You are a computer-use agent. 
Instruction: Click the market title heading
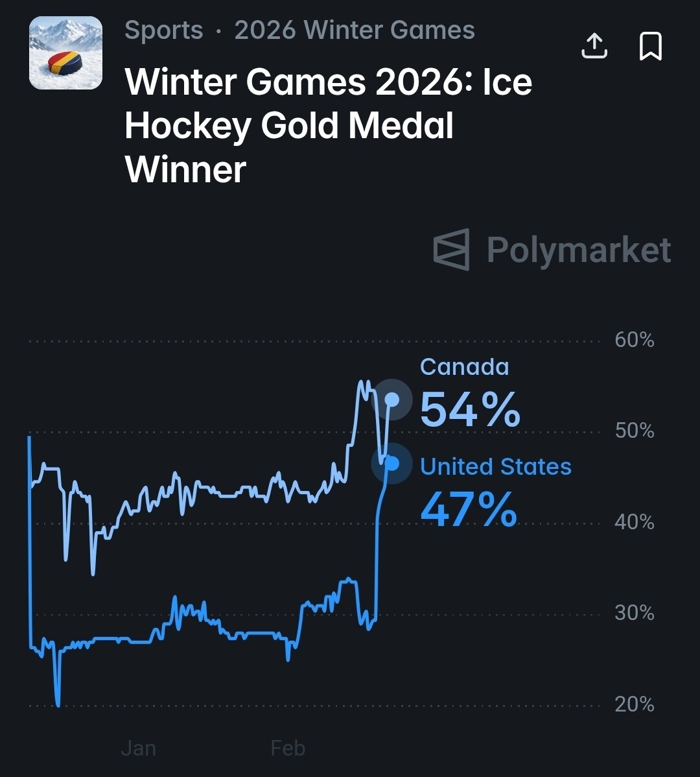(328, 126)
